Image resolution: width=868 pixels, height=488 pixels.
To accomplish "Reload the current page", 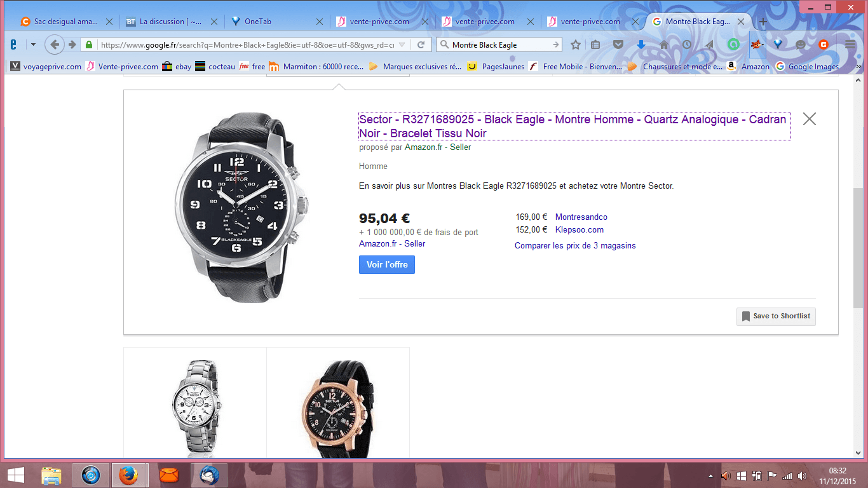I will (421, 44).
